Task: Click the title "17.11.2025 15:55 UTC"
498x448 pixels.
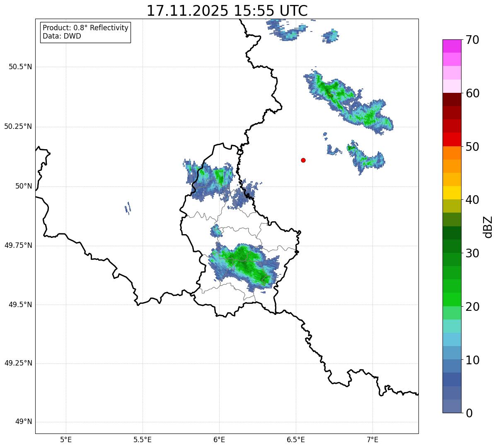Action: tap(227, 11)
